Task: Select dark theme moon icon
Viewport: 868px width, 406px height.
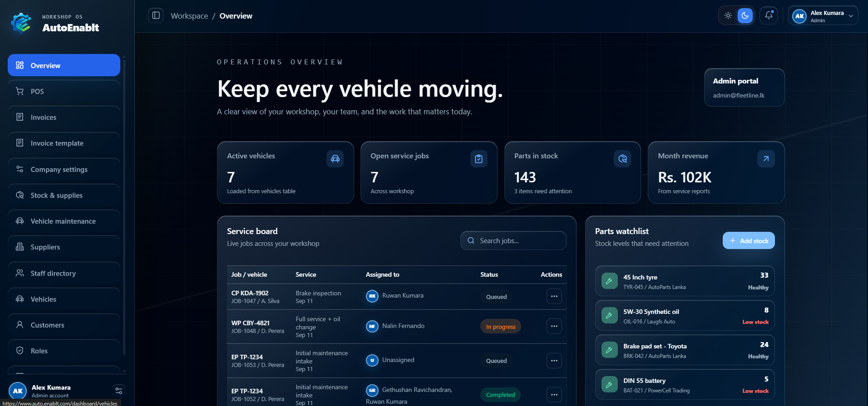Action: click(745, 15)
